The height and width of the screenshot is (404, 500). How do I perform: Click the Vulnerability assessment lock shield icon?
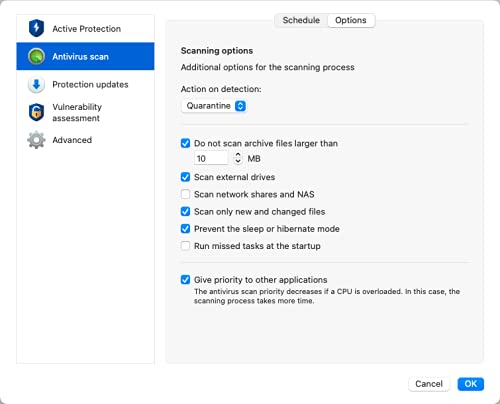tap(36, 112)
